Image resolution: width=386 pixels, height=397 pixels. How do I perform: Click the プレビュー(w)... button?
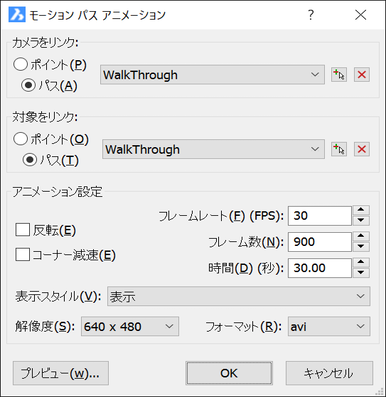[x=61, y=373]
